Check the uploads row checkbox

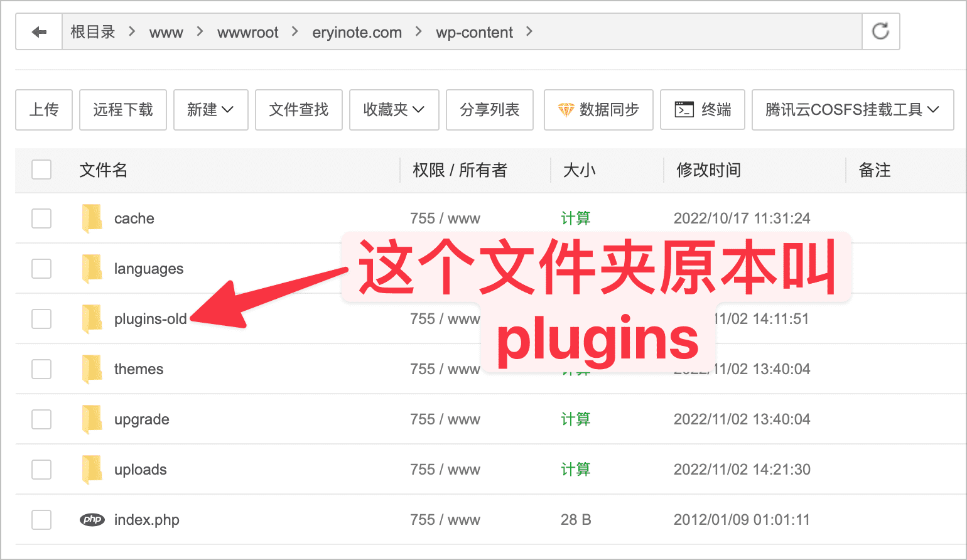[x=41, y=470]
